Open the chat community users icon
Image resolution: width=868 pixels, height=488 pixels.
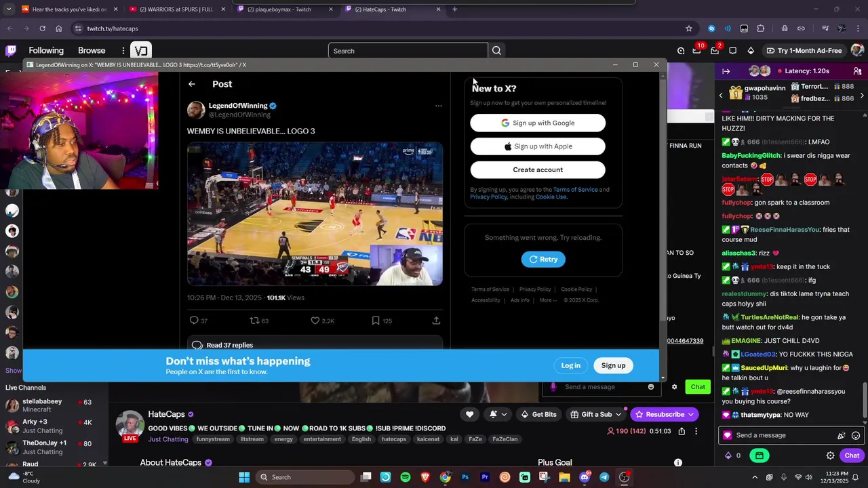857,71
